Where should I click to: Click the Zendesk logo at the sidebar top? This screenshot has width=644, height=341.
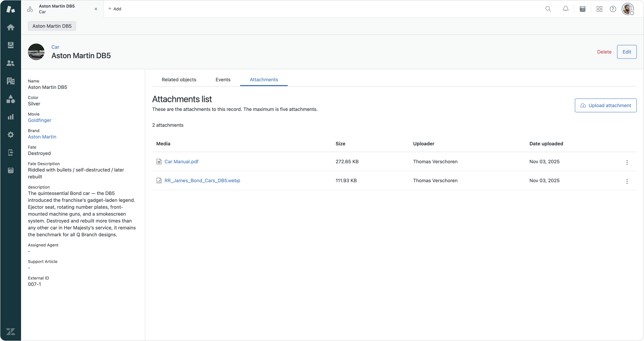click(x=11, y=9)
